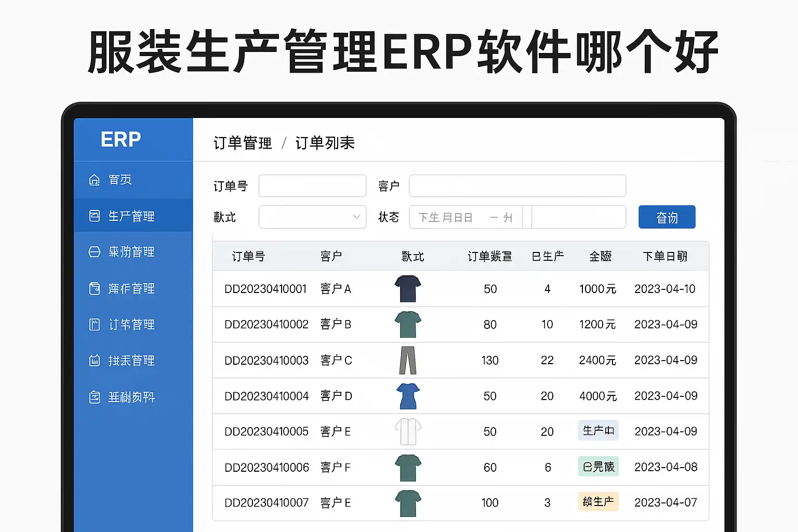Click the 生产管理 sidebar icon

coord(94,216)
